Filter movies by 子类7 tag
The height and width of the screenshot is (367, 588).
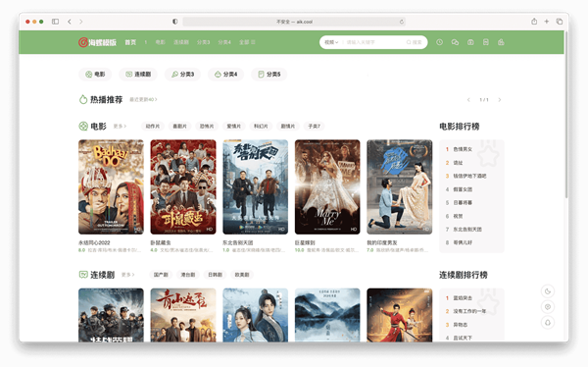click(314, 127)
